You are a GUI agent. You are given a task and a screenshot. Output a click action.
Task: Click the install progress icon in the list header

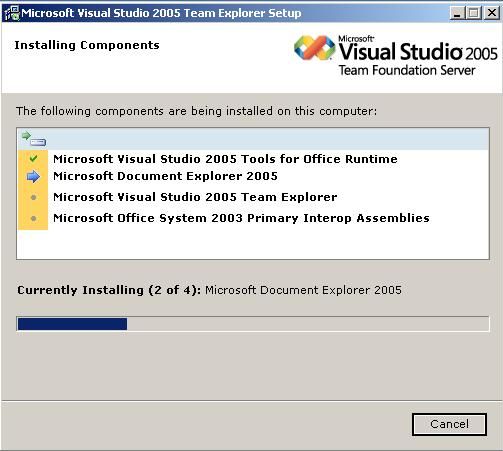pyautogui.click(x=34, y=139)
